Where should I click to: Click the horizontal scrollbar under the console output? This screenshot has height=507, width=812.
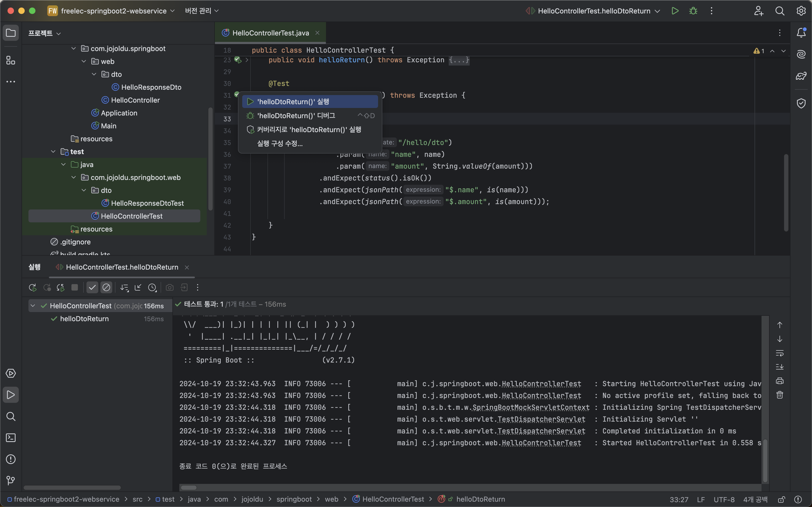(x=189, y=488)
